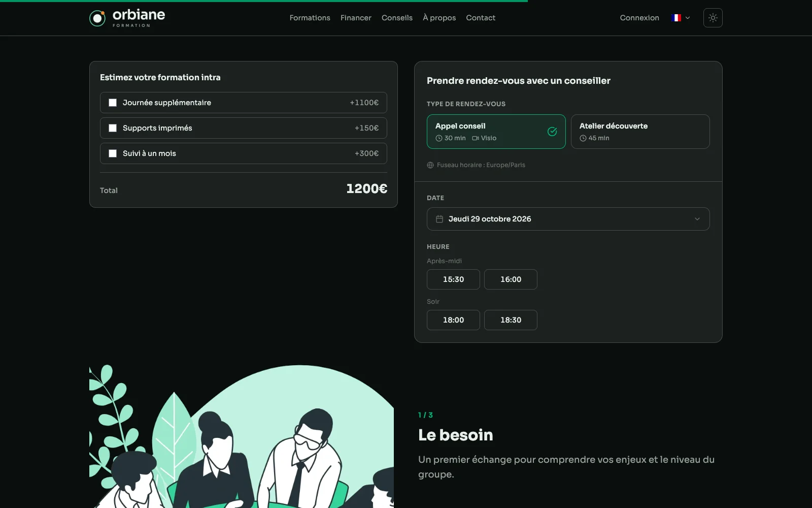Click the Le besoin heading
This screenshot has width=812, height=508.
(455, 435)
